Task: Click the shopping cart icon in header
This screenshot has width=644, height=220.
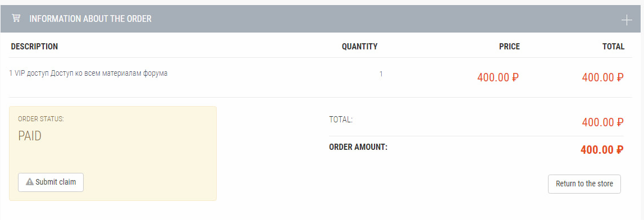Action: [16, 18]
